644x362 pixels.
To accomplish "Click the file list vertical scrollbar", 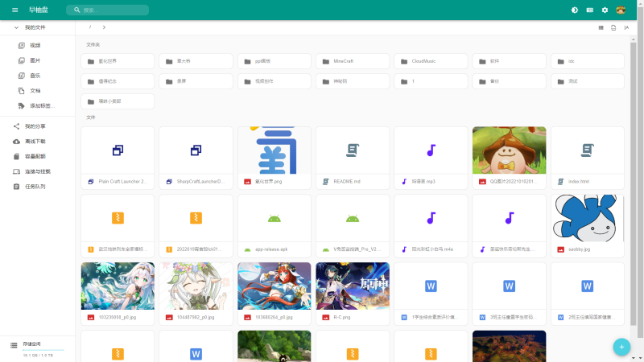I will [634, 185].
